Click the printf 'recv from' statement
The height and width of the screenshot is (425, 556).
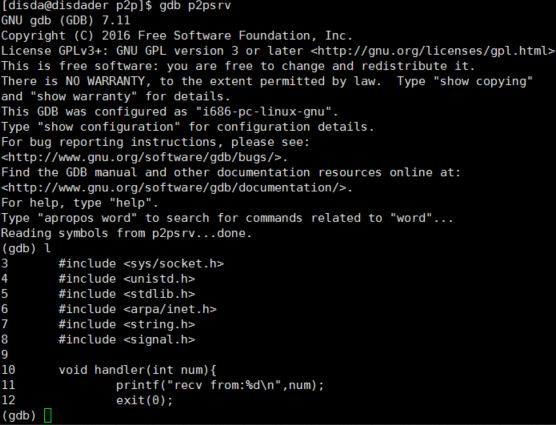(x=220, y=385)
